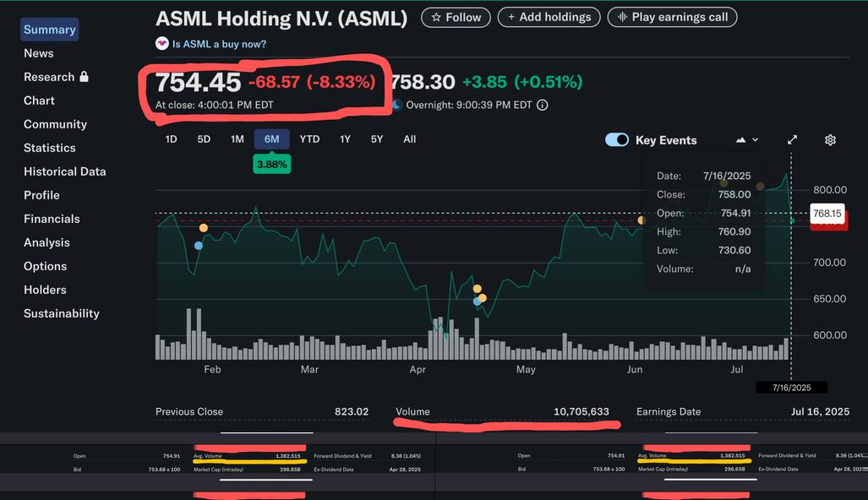The image size is (868, 500).
Task: Open the News section
Action: 39,53
